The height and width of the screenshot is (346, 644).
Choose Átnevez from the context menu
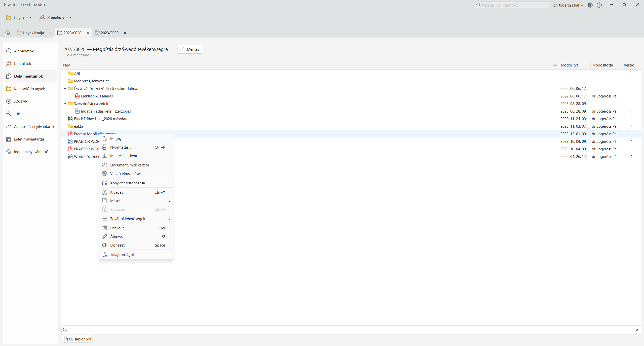[x=117, y=236]
